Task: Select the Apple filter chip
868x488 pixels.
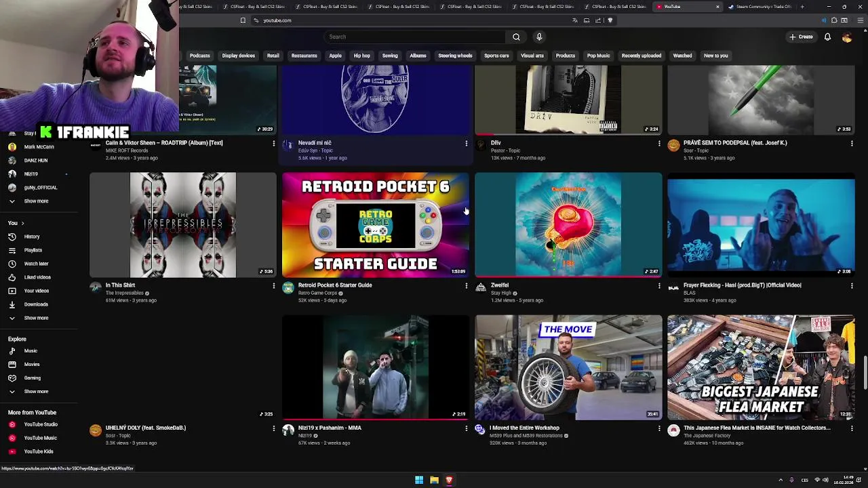Action: 335,56
